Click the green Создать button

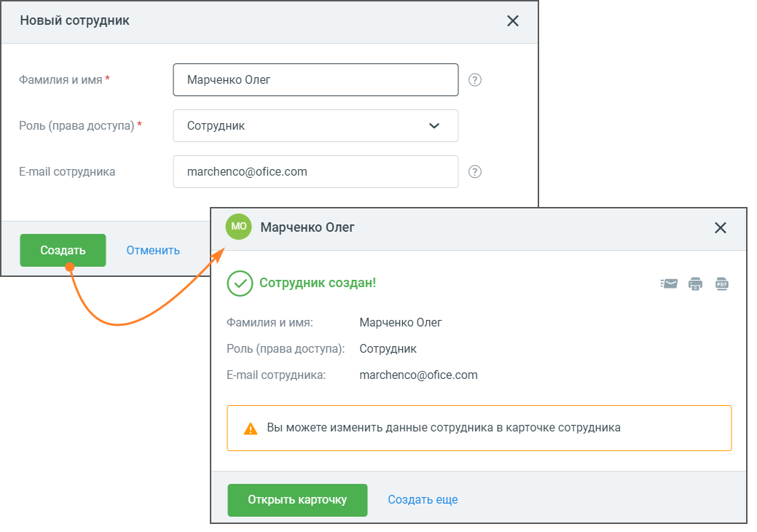(x=63, y=250)
